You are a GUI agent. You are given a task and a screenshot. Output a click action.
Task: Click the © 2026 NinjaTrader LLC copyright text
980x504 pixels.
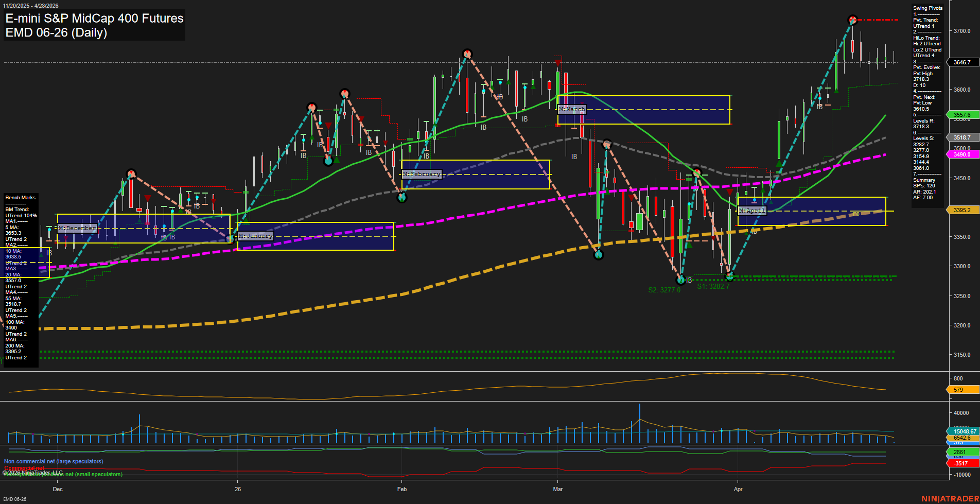coord(33,472)
